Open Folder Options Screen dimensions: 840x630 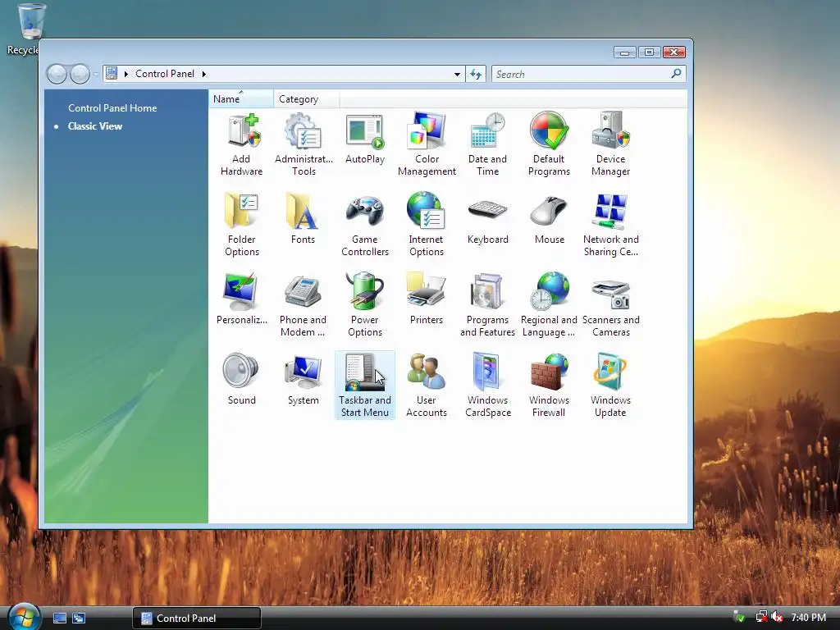coord(242,225)
